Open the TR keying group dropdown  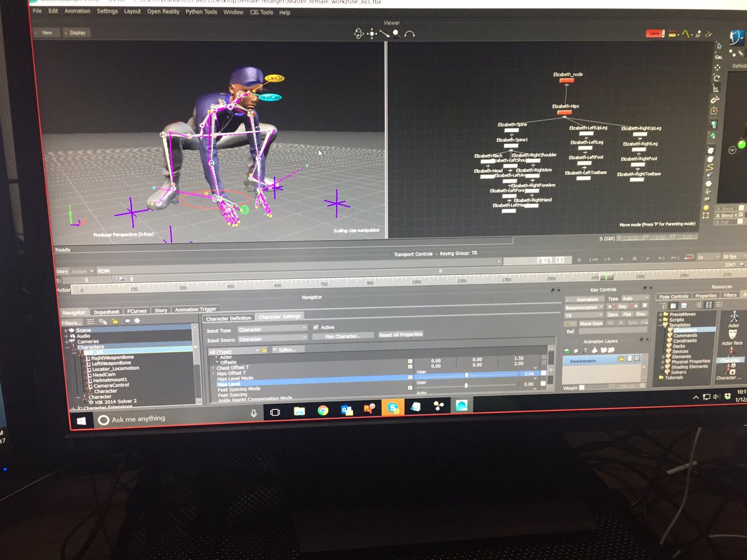point(583,315)
